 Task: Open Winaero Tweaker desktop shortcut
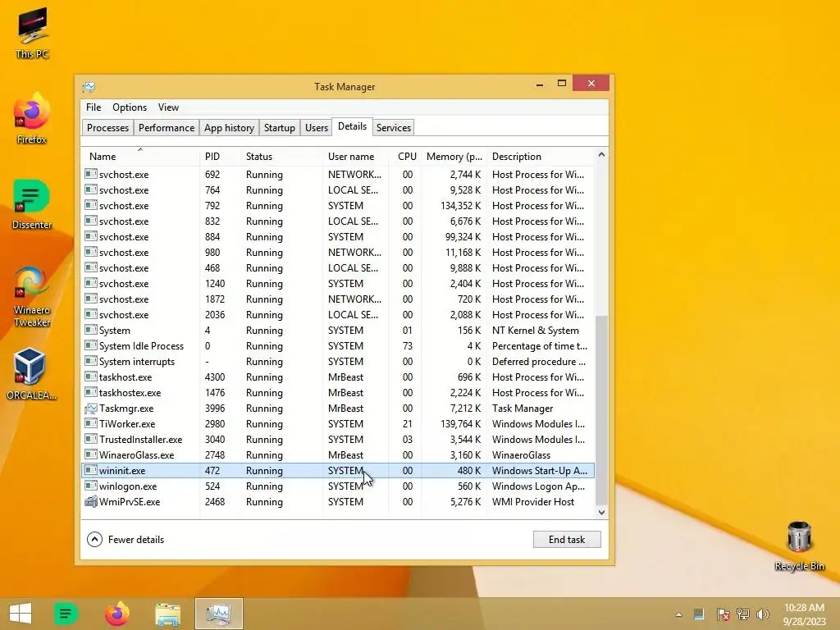pos(32,296)
